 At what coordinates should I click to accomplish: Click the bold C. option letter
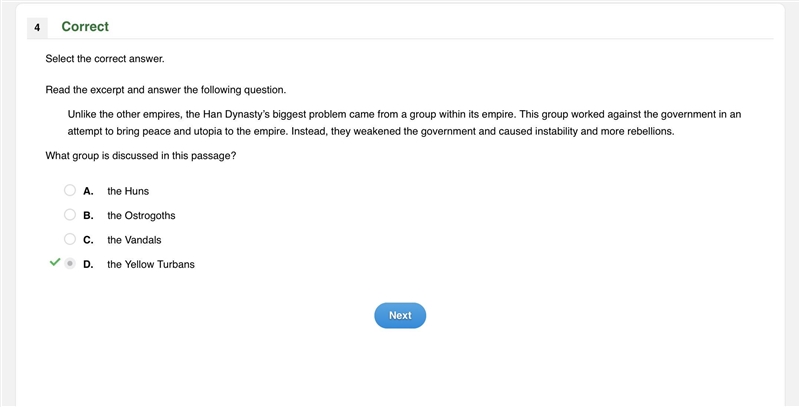[x=88, y=240]
